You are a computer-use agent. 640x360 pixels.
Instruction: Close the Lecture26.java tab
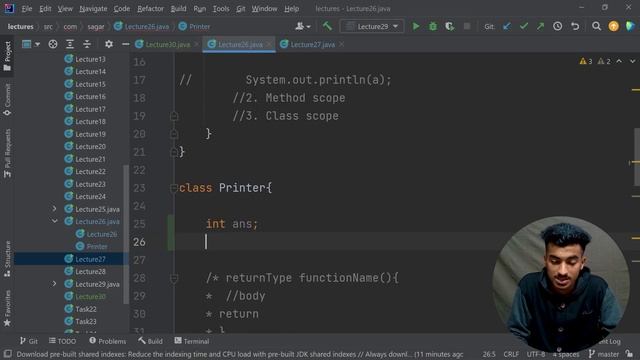[x=269, y=44]
